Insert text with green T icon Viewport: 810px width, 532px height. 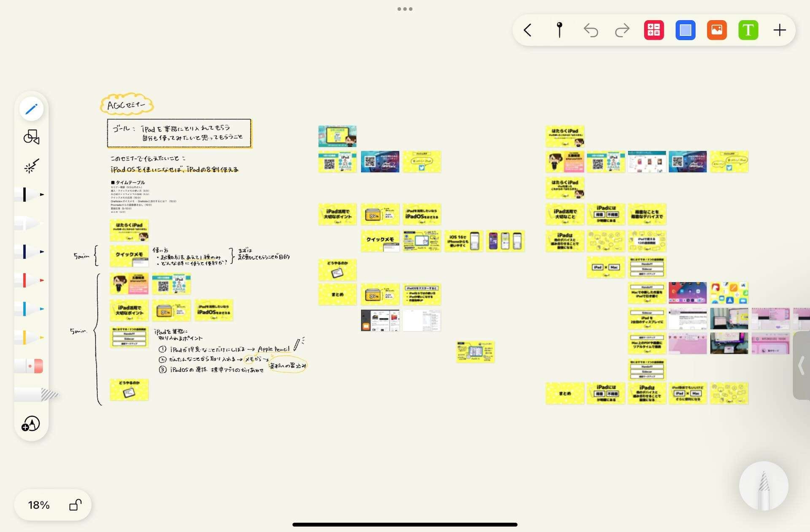(748, 30)
